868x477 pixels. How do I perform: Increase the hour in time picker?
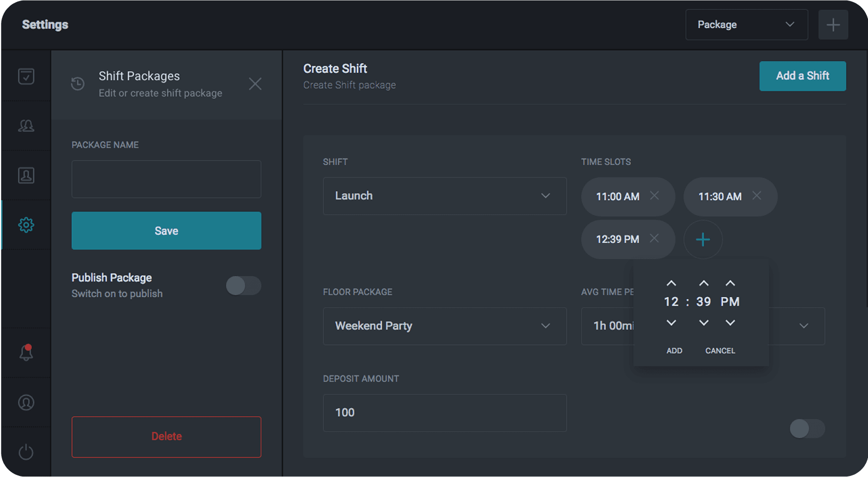coord(671,283)
